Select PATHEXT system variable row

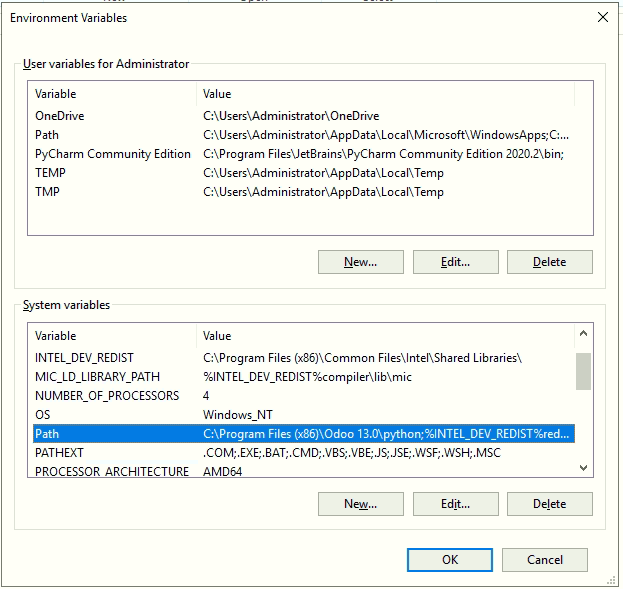pos(62,453)
